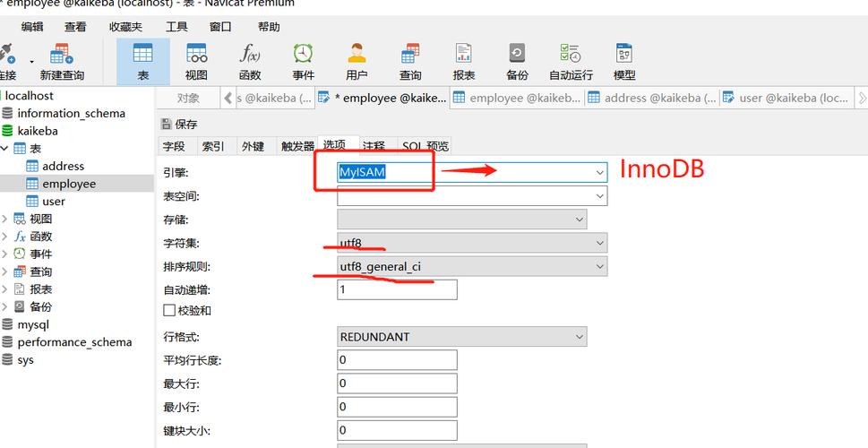Switch to the 外键 tab
Screen dimensions: 868x448
point(253,146)
